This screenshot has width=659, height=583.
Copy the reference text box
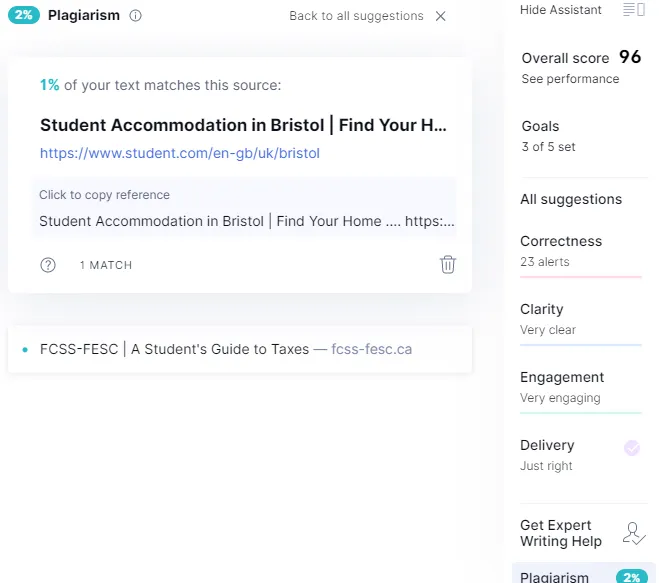(245, 208)
